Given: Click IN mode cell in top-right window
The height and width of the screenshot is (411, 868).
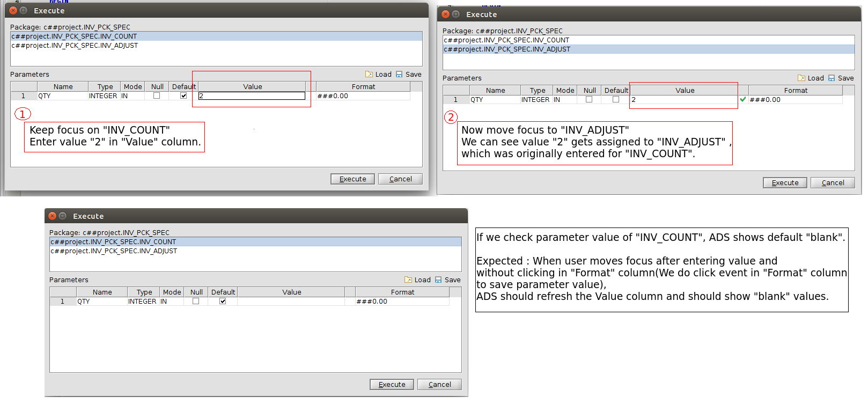Looking at the screenshot, I should point(565,99).
